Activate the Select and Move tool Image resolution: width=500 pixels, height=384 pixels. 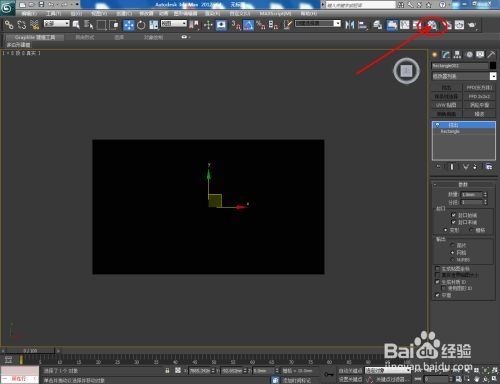pos(129,25)
